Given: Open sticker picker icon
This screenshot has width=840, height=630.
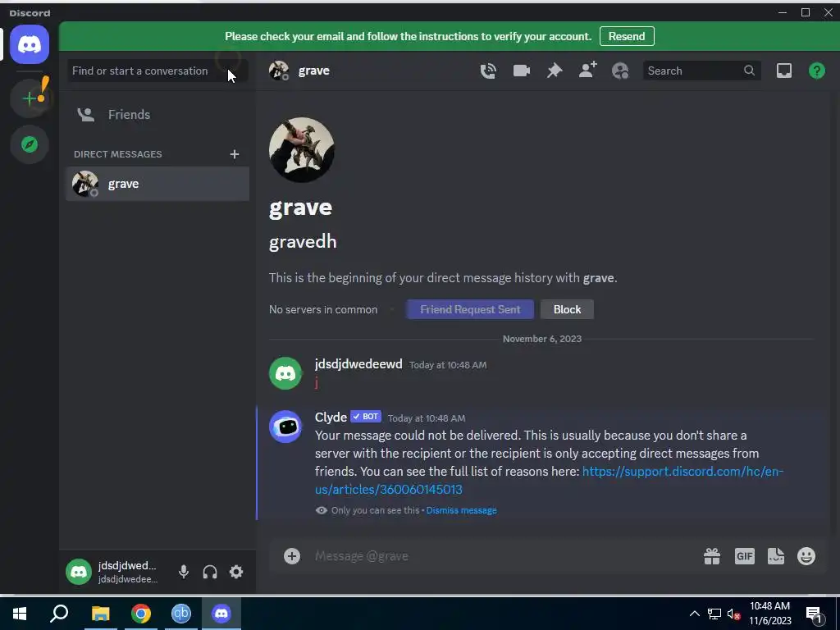Looking at the screenshot, I should click(x=776, y=556).
